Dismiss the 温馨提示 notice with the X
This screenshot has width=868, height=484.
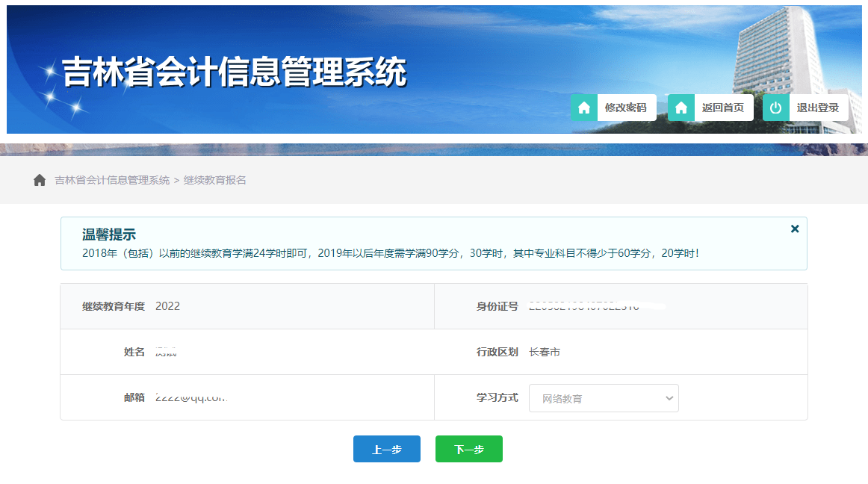pyautogui.click(x=795, y=229)
